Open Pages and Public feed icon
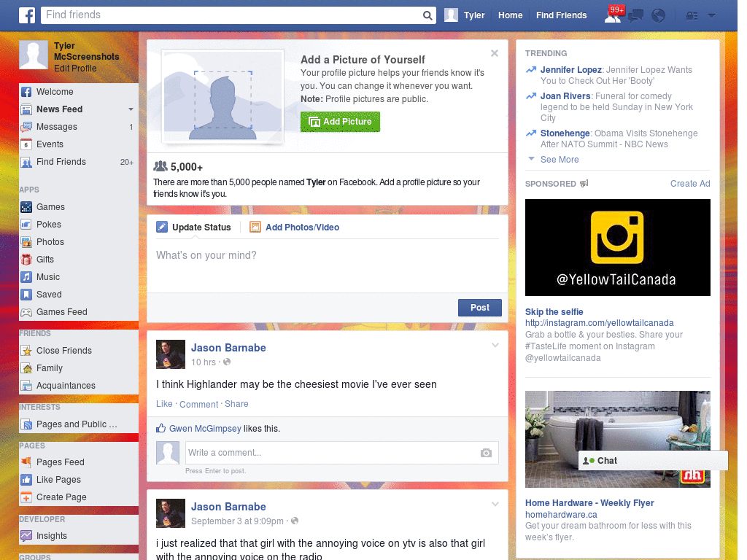This screenshot has width=747, height=560. [x=26, y=425]
